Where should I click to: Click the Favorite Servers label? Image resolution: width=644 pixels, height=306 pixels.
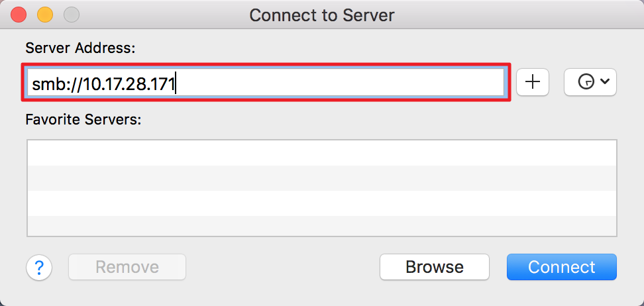[83, 119]
